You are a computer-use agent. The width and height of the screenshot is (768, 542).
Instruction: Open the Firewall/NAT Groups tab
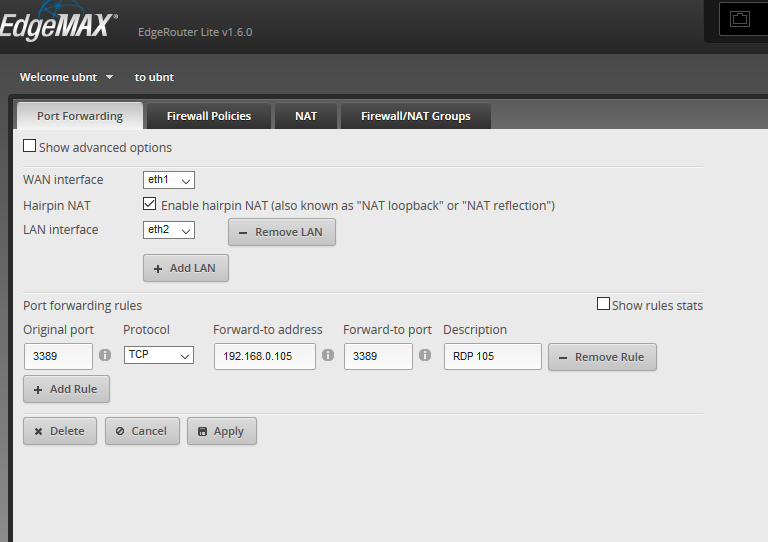click(415, 116)
